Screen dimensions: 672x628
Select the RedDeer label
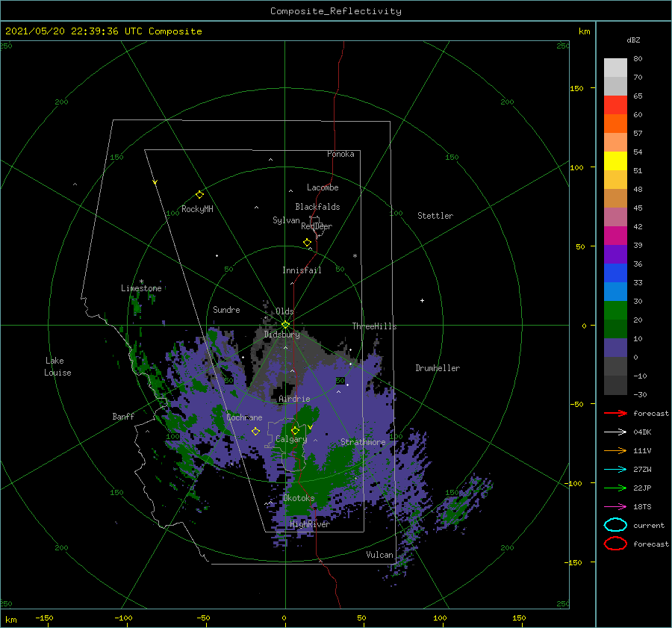[317, 226]
